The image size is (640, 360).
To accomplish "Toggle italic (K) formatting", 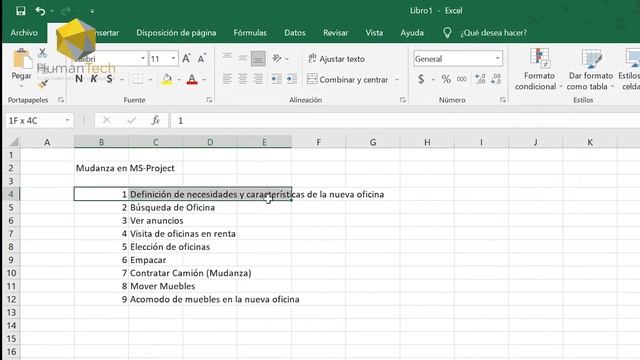I will click(94, 79).
